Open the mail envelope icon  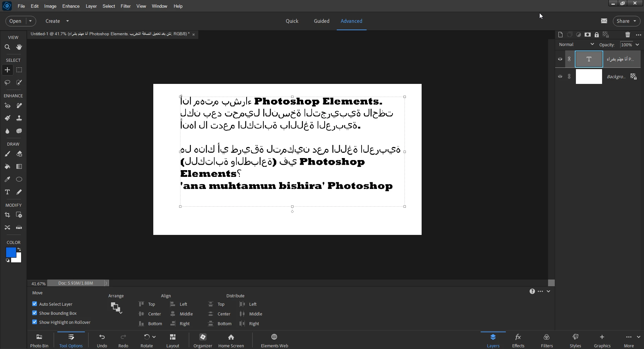click(604, 21)
